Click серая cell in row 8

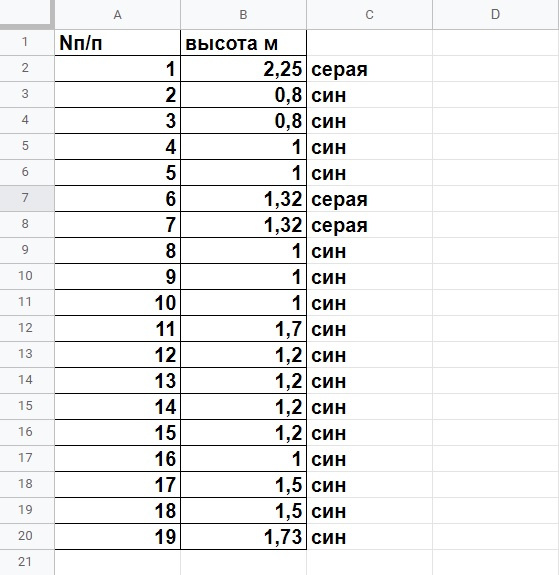pyautogui.click(x=369, y=224)
